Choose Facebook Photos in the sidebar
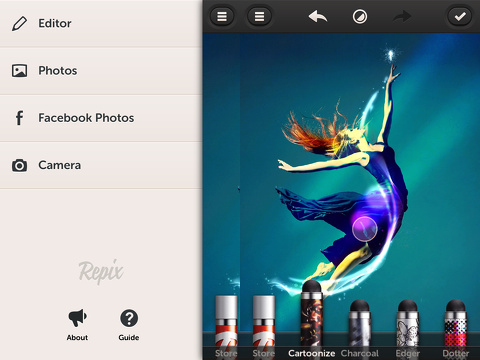480x360 pixels. coord(101,118)
